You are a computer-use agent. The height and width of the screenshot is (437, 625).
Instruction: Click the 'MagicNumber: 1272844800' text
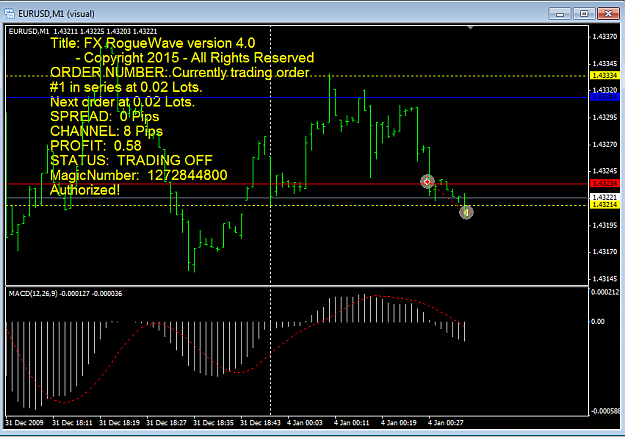coord(139,175)
